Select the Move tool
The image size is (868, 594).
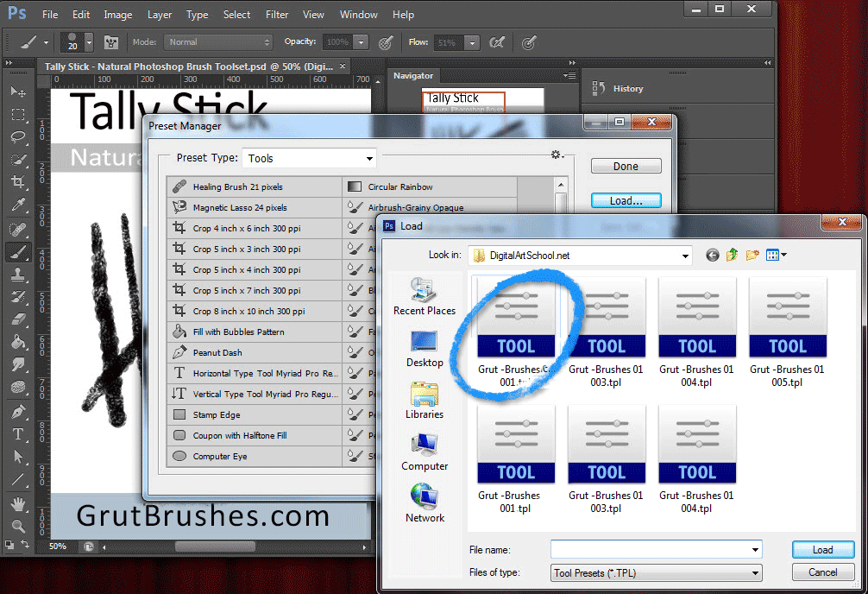17,92
